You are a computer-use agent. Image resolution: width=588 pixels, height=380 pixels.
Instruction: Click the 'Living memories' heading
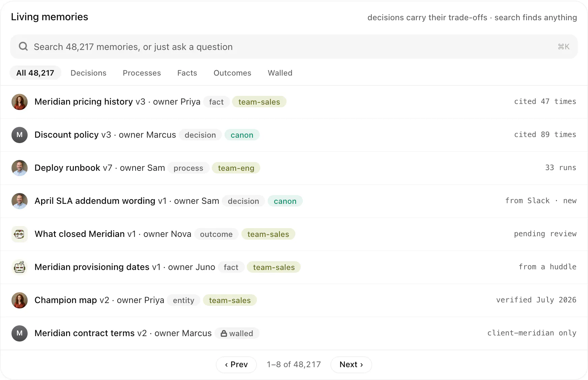(x=50, y=17)
